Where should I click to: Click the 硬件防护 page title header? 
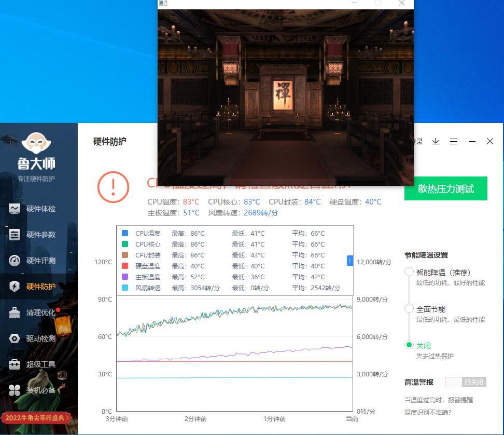(109, 141)
